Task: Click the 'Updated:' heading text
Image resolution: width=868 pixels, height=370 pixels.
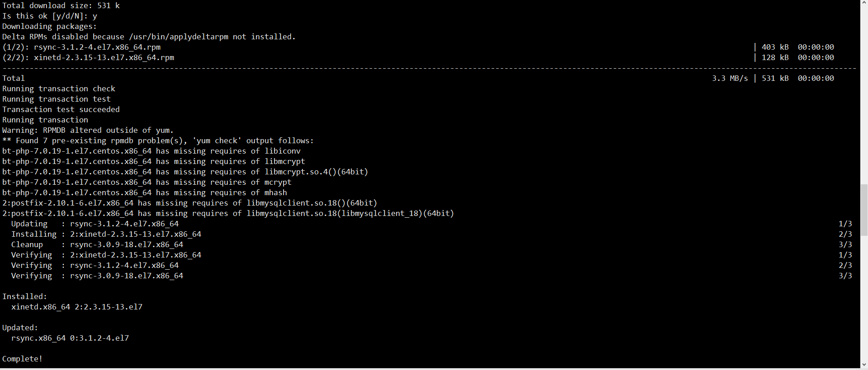Action: [20, 328]
